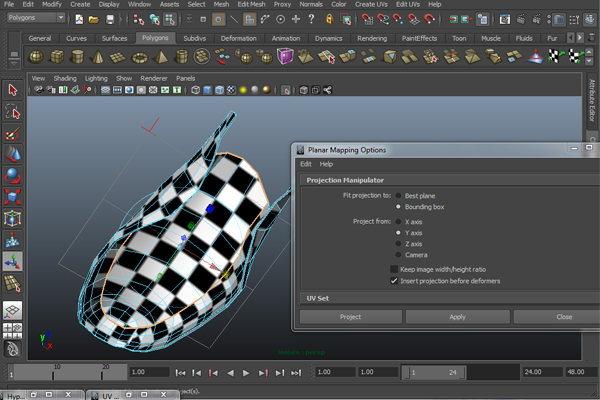Click the Apply button
The width and height of the screenshot is (600, 400).
(x=458, y=317)
